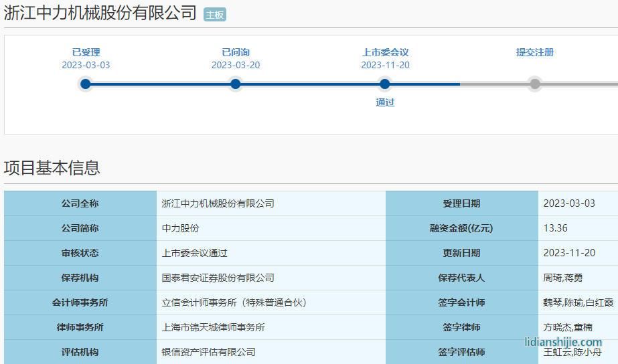Click the 2023-03-20 date under 已问询
Viewport: 618px width, 364px height.
tap(235, 65)
